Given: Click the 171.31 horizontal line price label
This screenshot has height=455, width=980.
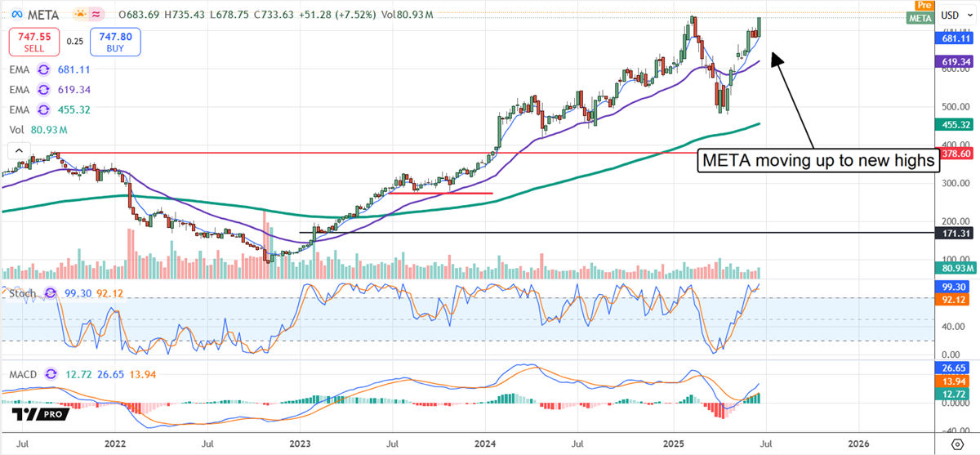Looking at the screenshot, I should coord(954,233).
